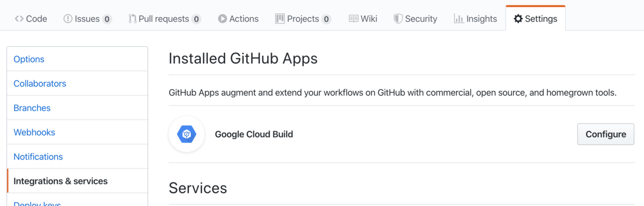
Task: Open the Insights tab
Action: (x=475, y=19)
